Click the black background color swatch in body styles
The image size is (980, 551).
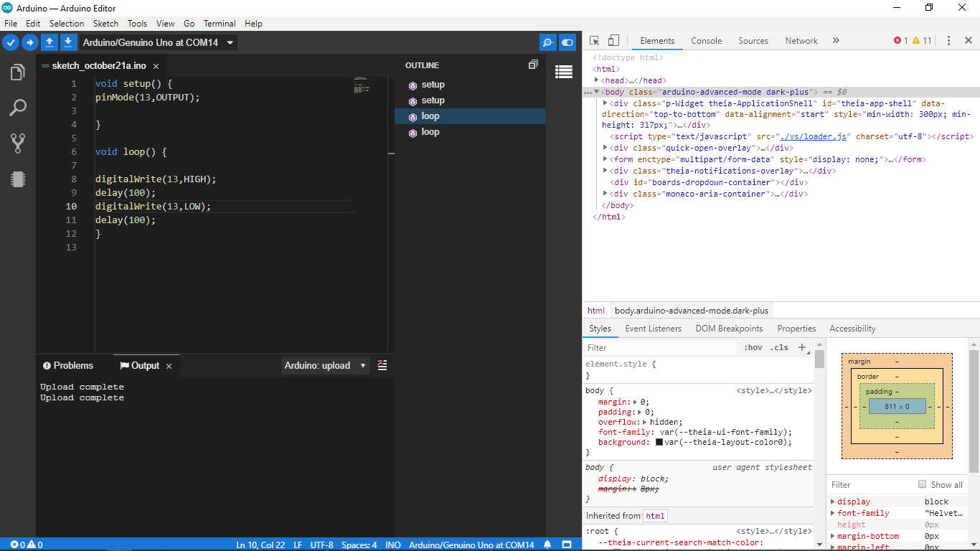[659, 443]
